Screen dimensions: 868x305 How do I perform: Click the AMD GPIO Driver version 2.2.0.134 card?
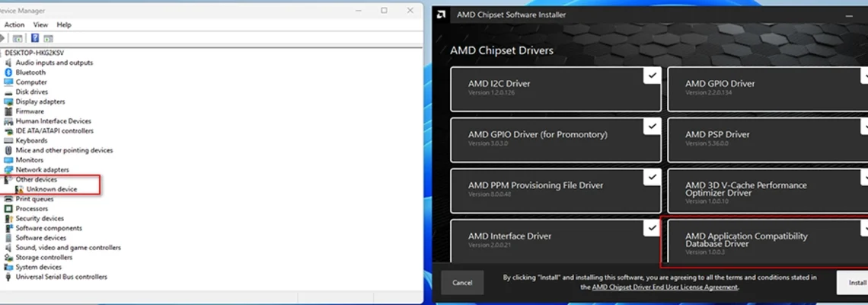coord(767,89)
